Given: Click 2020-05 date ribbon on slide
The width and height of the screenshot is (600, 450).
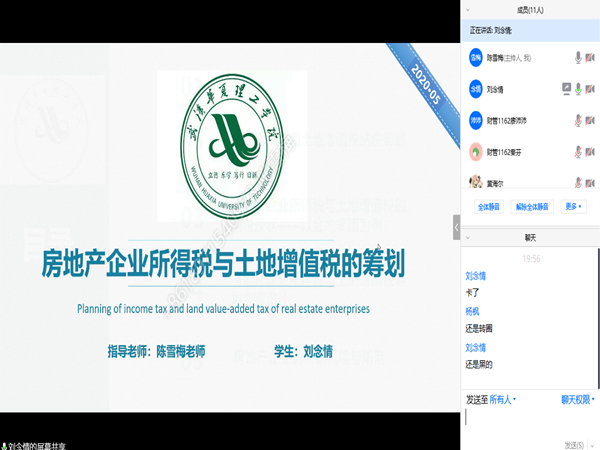Looking at the screenshot, I should point(426,84).
